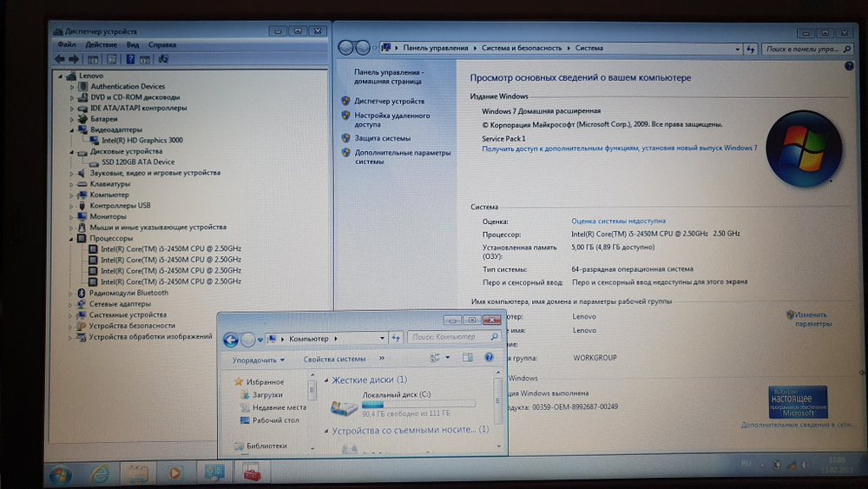Select SSD 120GB ATA Device entry
The height and width of the screenshot is (489, 868).
click(x=138, y=162)
